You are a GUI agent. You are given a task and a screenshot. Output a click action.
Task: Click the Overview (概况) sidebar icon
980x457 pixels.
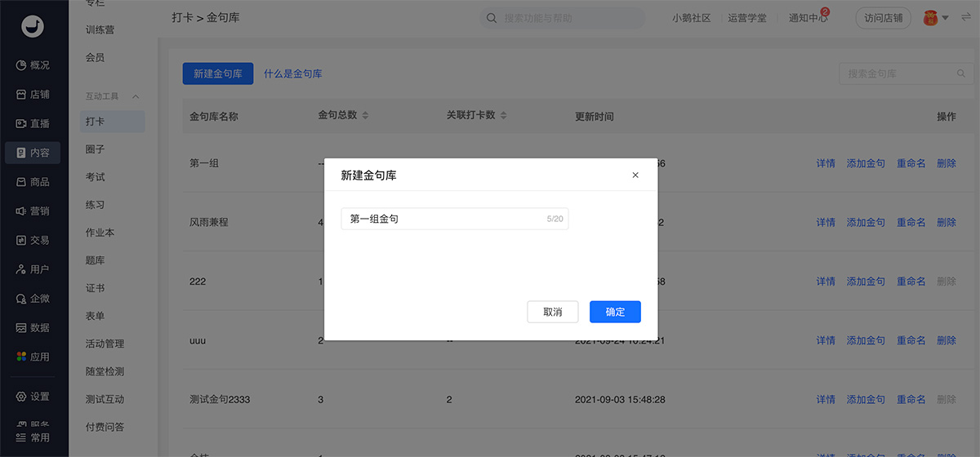21,65
